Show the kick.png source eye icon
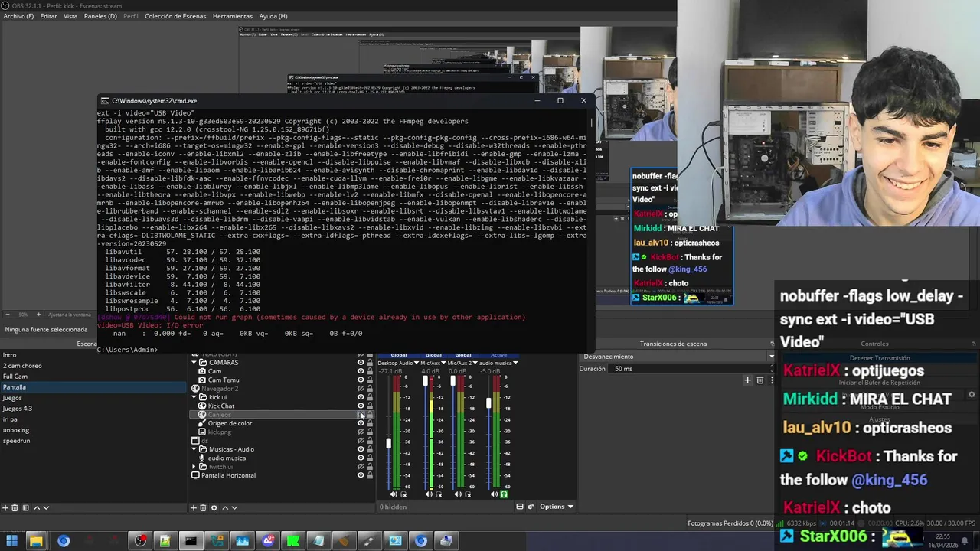 (x=361, y=432)
